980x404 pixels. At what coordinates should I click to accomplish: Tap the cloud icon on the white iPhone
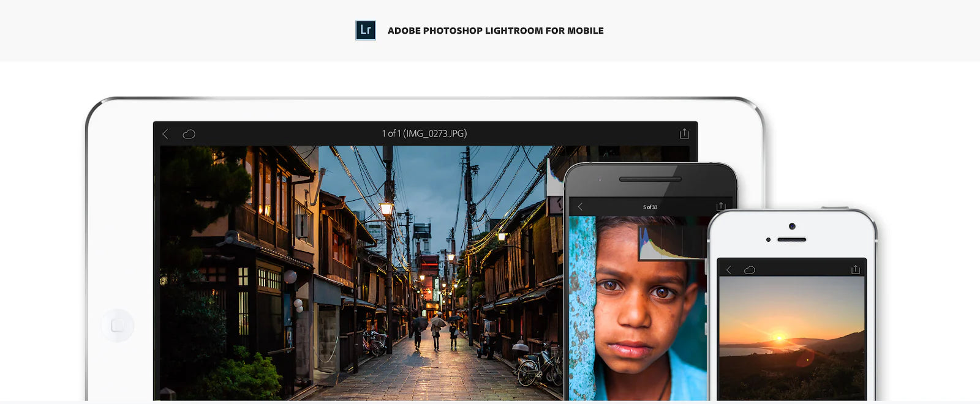pos(749,269)
